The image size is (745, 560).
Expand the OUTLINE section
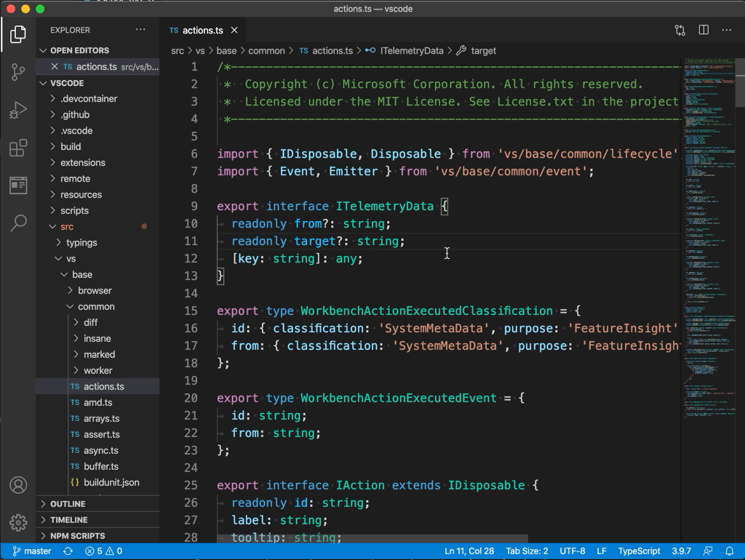click(x=68, y=504)
